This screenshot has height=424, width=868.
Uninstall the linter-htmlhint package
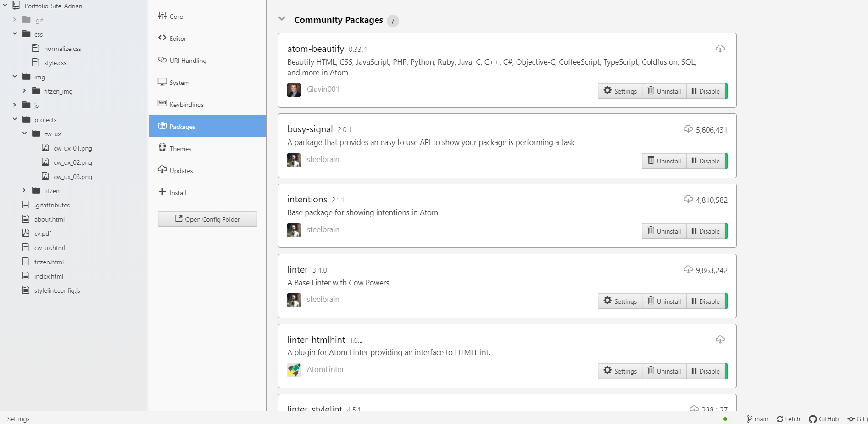pos(664,371)
